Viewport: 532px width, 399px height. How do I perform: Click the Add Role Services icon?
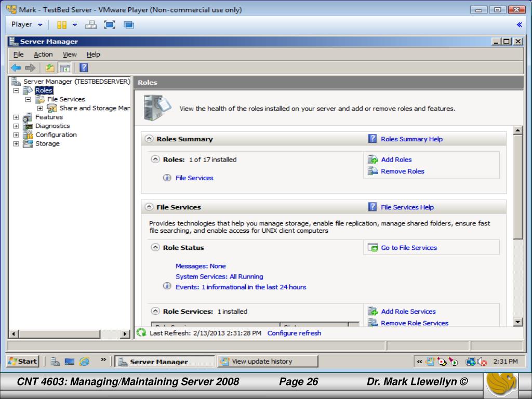click(373, 311)
